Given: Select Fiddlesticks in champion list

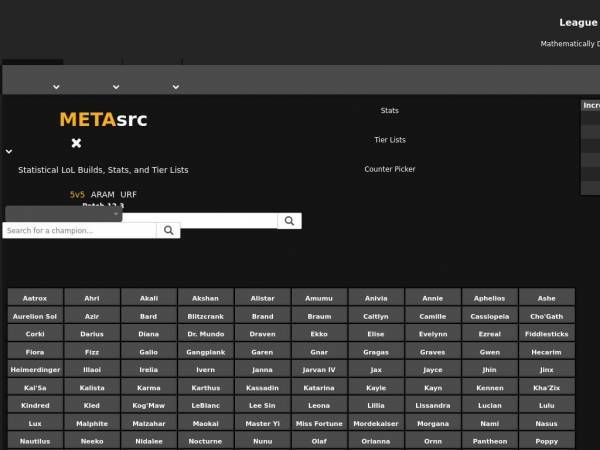Looking at the screenshot, I should (x=546, y=333).
